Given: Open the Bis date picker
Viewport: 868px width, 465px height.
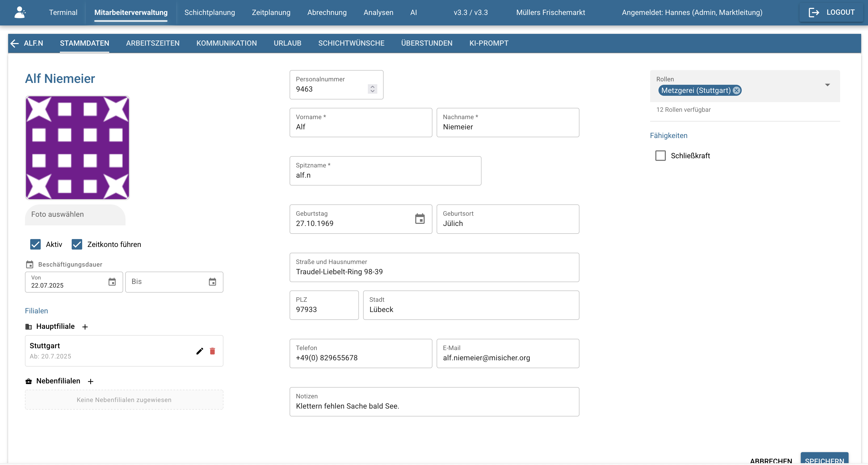Looking at the screenshot, I should (212, 282).
